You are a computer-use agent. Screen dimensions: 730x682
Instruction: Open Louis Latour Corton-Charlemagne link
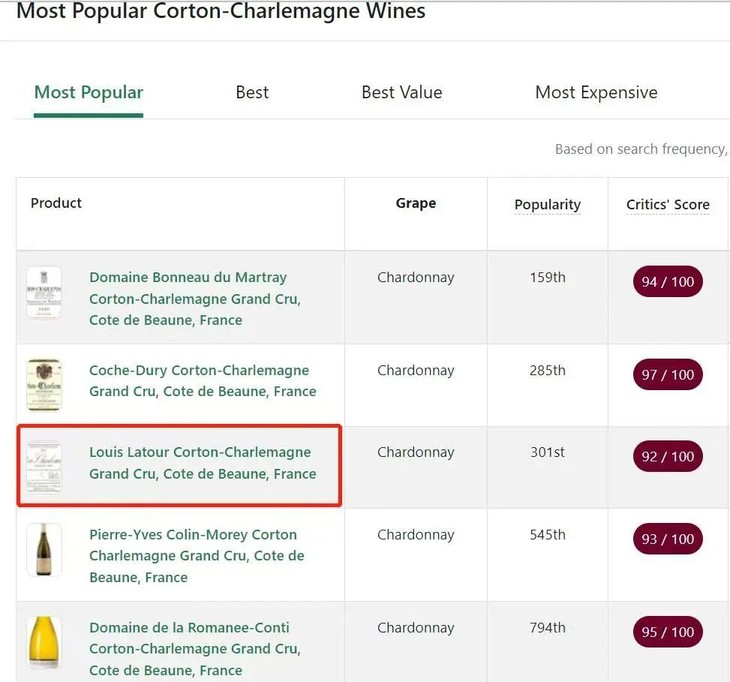pos(202,463)
